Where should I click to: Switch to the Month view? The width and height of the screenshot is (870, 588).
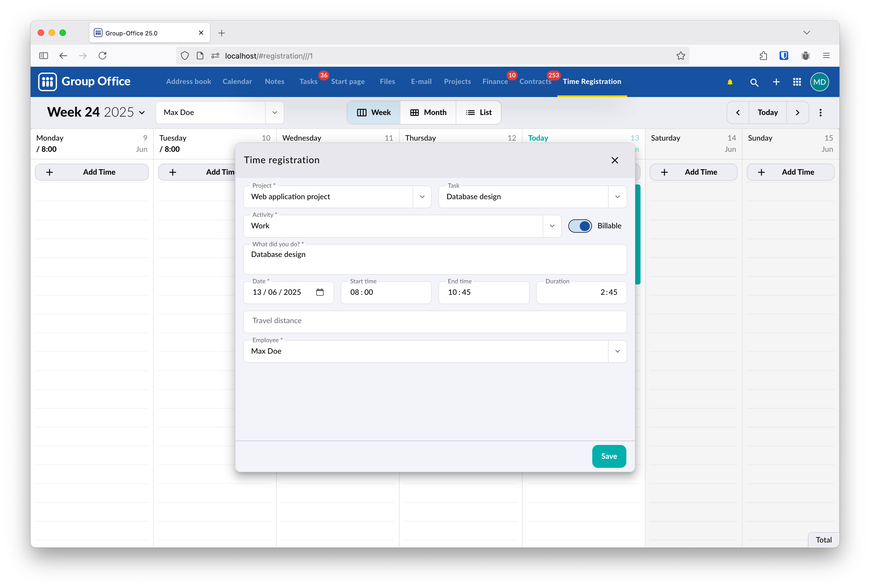(428, 113)
